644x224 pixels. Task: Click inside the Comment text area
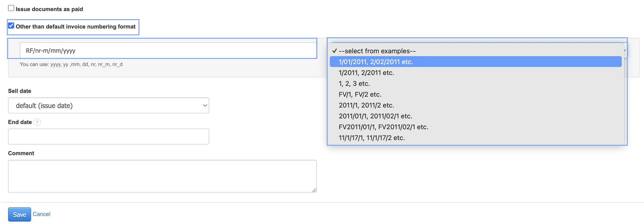click(162, 176)
